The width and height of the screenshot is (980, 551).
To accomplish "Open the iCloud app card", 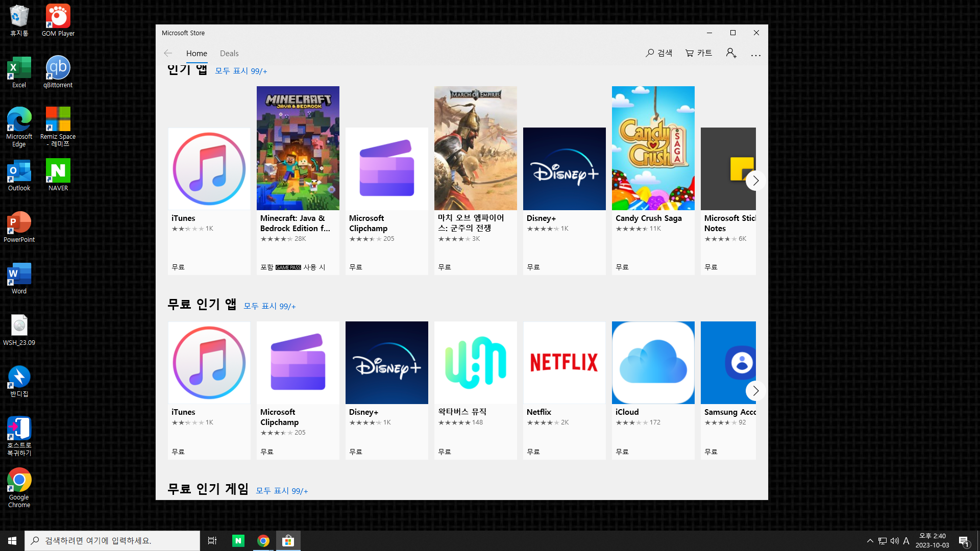I will pos(653,390).
